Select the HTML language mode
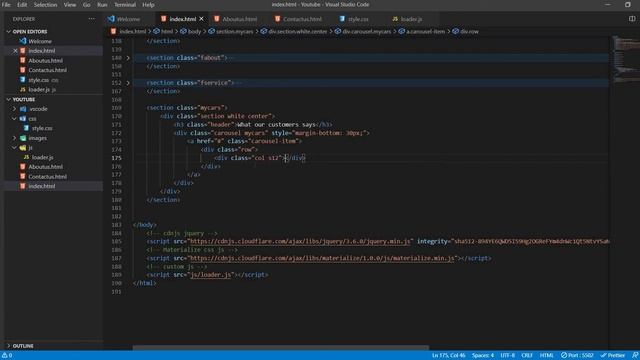The image size is (640, 360). (x=547, y=356)
